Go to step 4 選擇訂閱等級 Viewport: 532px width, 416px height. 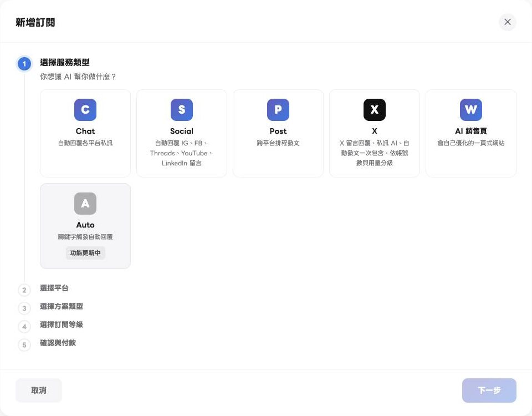[62, 324]
